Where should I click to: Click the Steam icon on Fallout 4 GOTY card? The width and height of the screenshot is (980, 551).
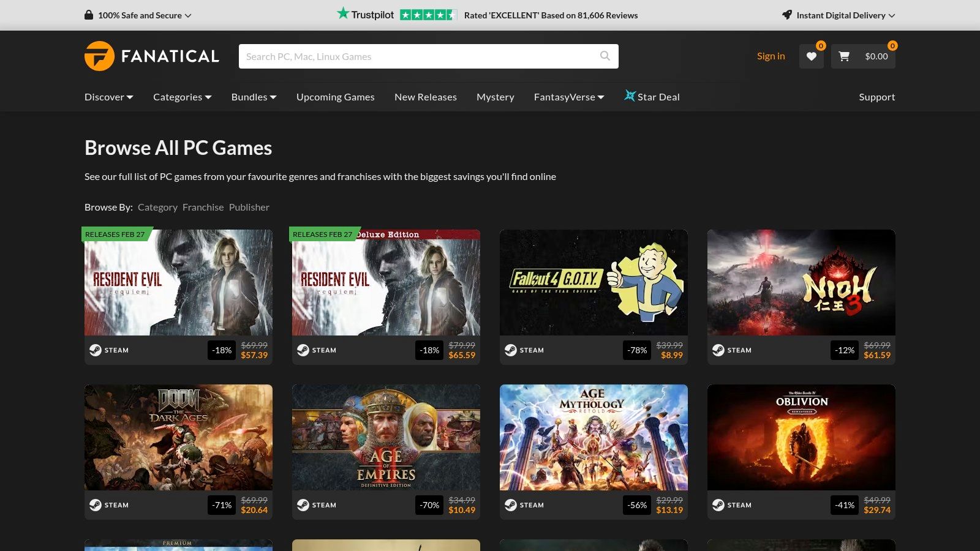(x=510, y=350)
